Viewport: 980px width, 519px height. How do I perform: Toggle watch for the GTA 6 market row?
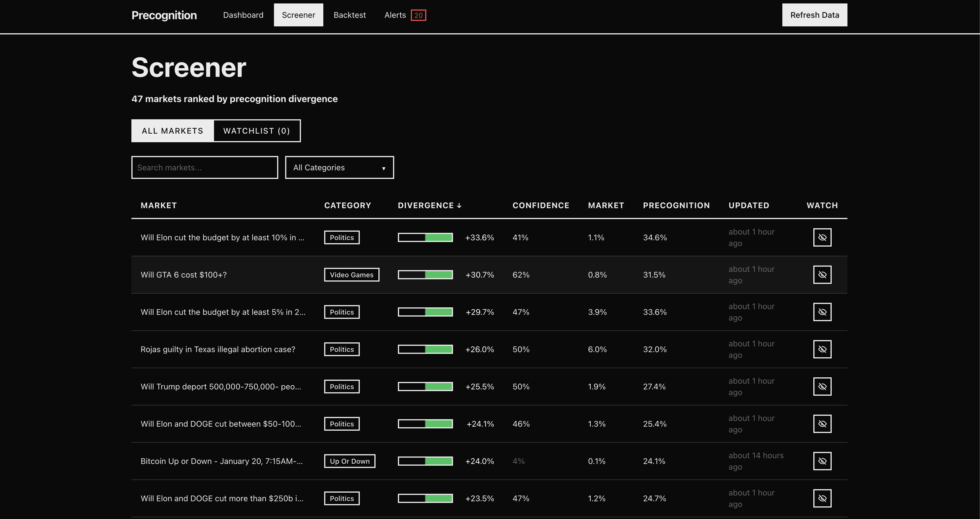click(x=822, y=274)
